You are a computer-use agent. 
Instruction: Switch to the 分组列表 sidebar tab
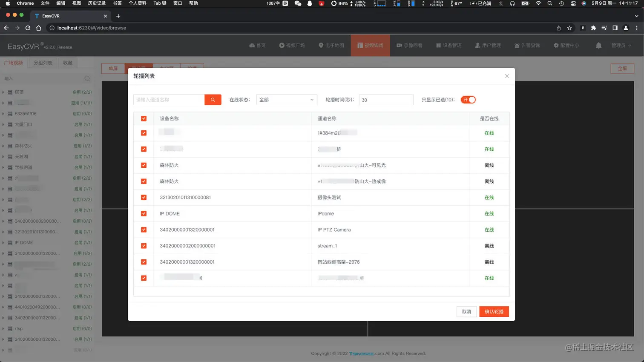[x=43, y=63]
